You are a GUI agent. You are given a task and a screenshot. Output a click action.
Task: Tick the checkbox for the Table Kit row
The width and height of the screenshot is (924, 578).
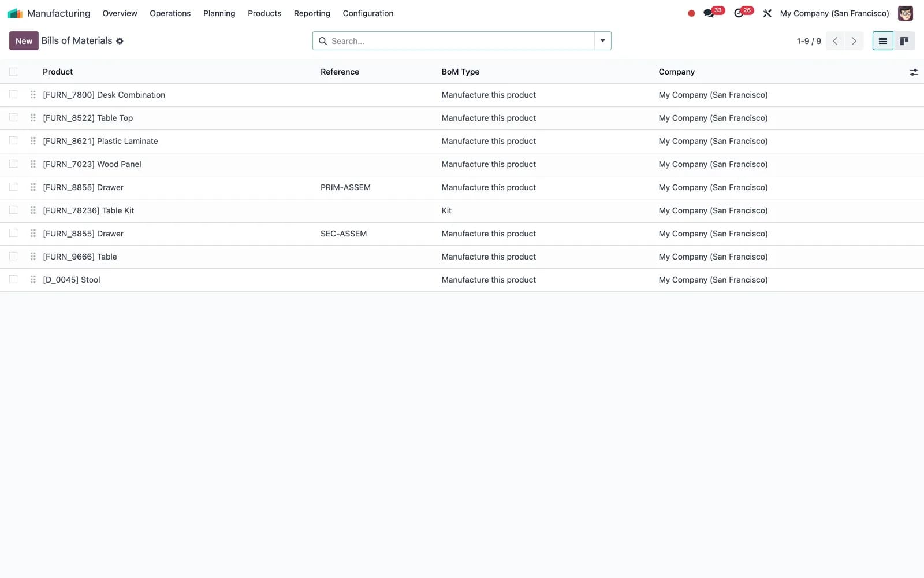[13, 210]
